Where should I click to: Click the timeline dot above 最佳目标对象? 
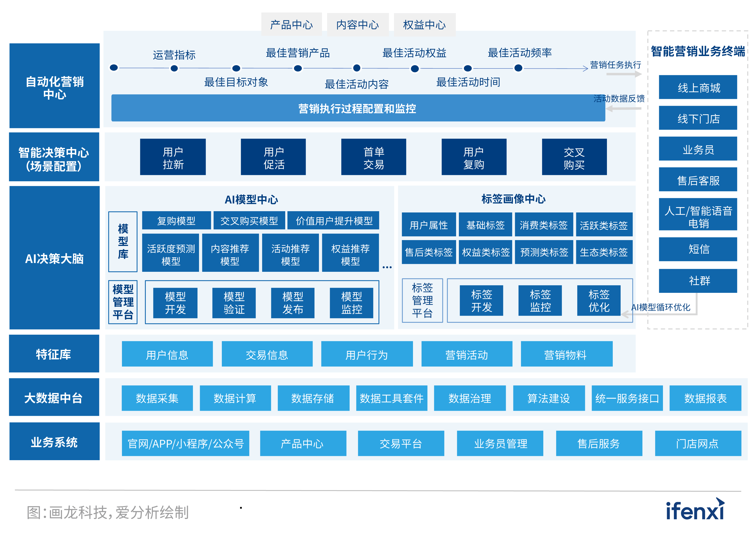236,68
